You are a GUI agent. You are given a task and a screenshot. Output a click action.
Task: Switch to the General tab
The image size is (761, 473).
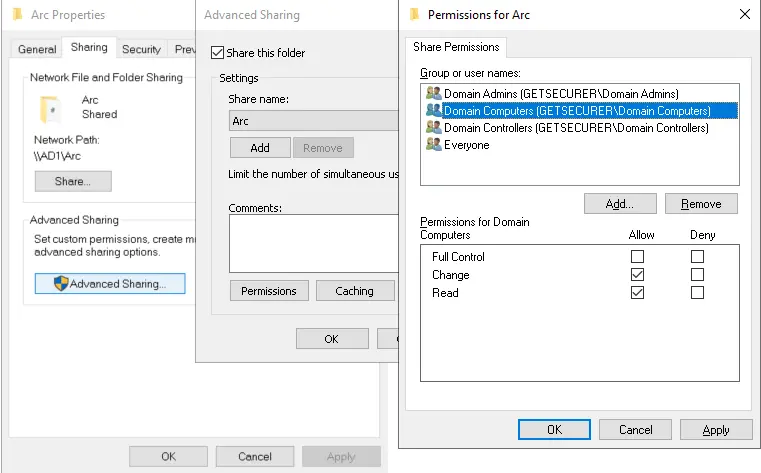[x=37, y=49]
